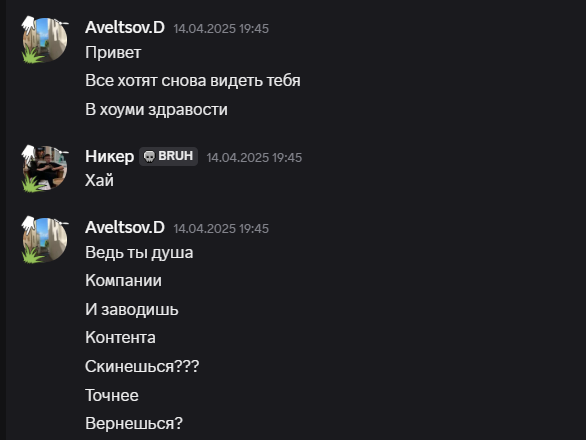This screenshot has width=586, height=440.
Task: Open Aveltsov.D's avatar beside 'Ведь ты душа'
Action: coord(45,240)
